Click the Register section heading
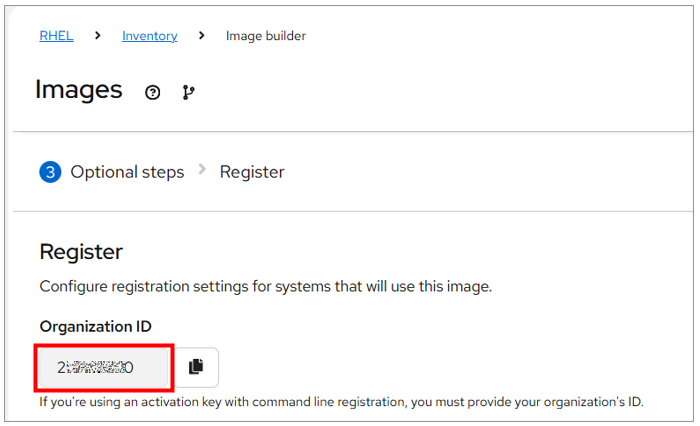The height and width of the screenshot is (426, 700). click(x=81, y=251)
